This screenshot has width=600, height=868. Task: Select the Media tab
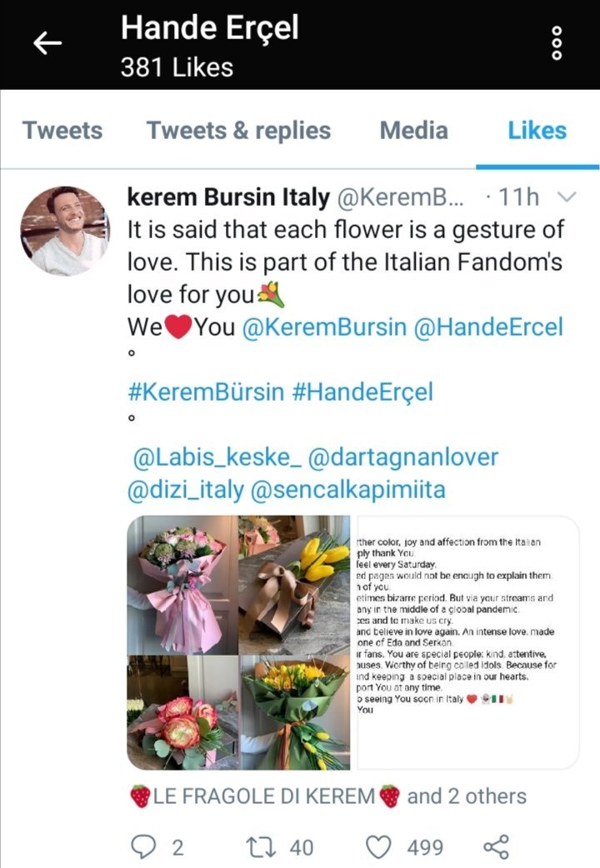414,131
